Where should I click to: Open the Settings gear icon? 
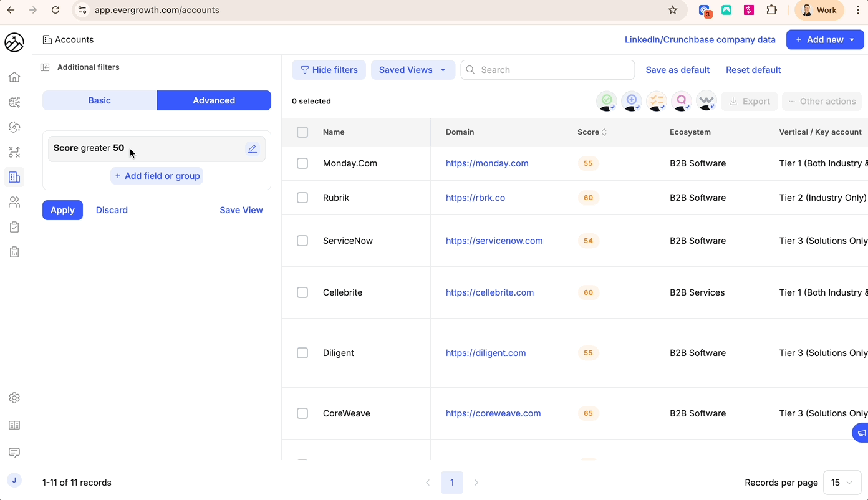14,397
